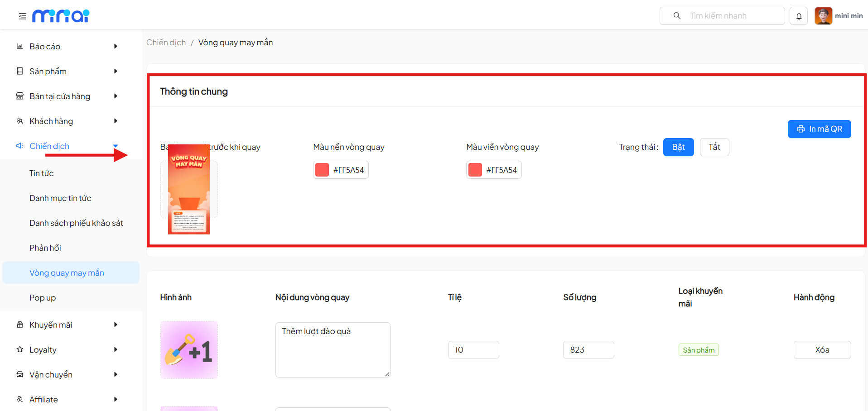This screenshot has width=868, height=411.
Task: Collapse the Chiến dịch menu arrow
Action: (116, 146)
